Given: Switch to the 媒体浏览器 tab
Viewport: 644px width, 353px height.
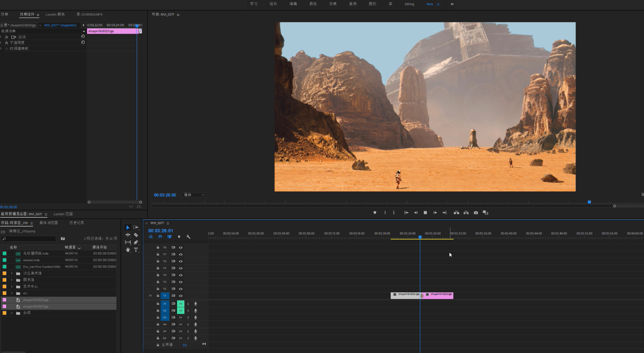Looking at the screenshot, I should click(x=48, y=223).
